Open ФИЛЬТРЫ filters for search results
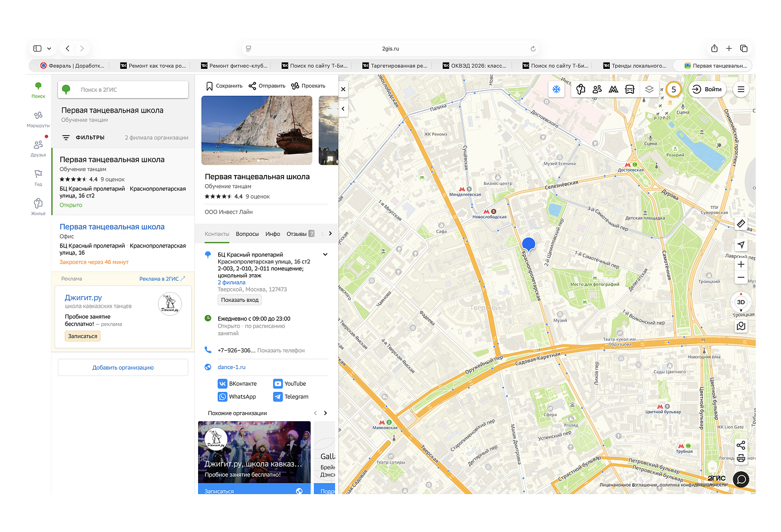This screenshot has height=532, width=781. [x=84, y=138]
